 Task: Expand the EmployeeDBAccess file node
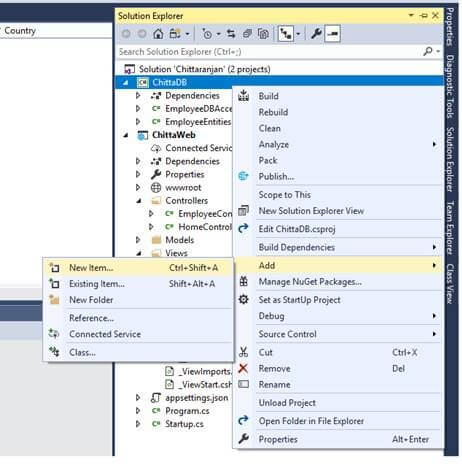pyautogui.click(x=138, y=109)
